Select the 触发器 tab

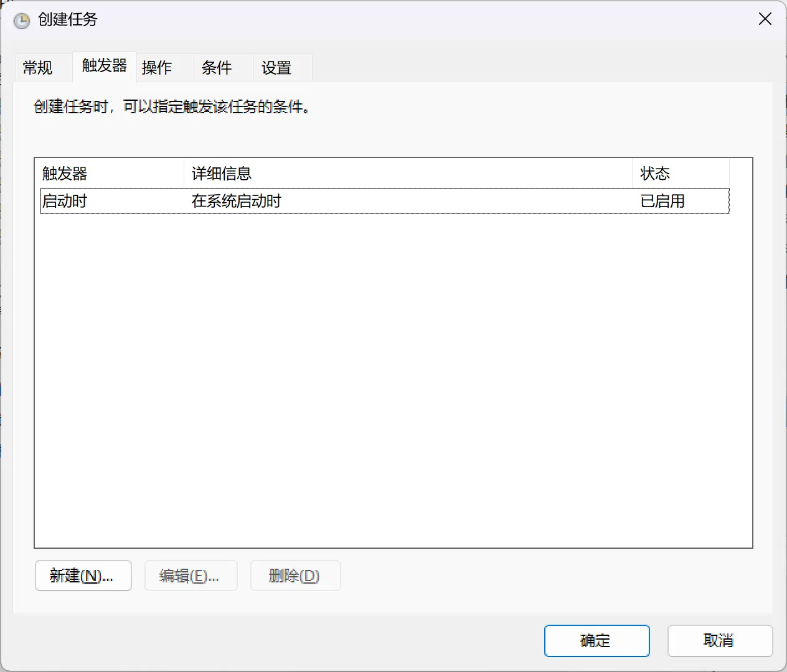tap(104, 66)
